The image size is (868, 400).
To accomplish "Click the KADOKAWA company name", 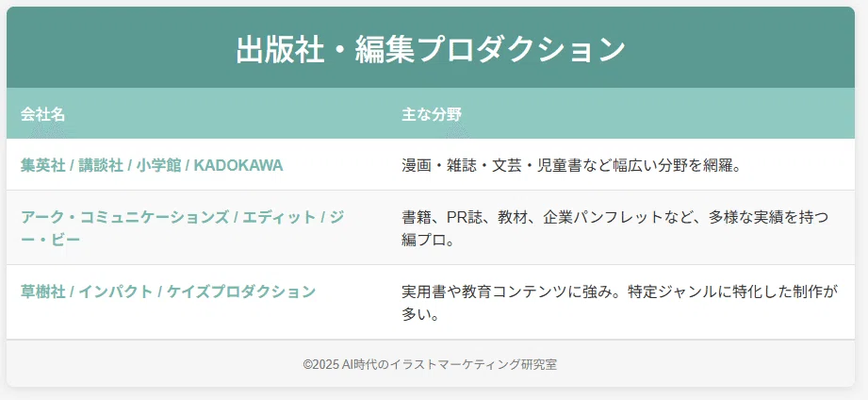I will click(238, 165).
